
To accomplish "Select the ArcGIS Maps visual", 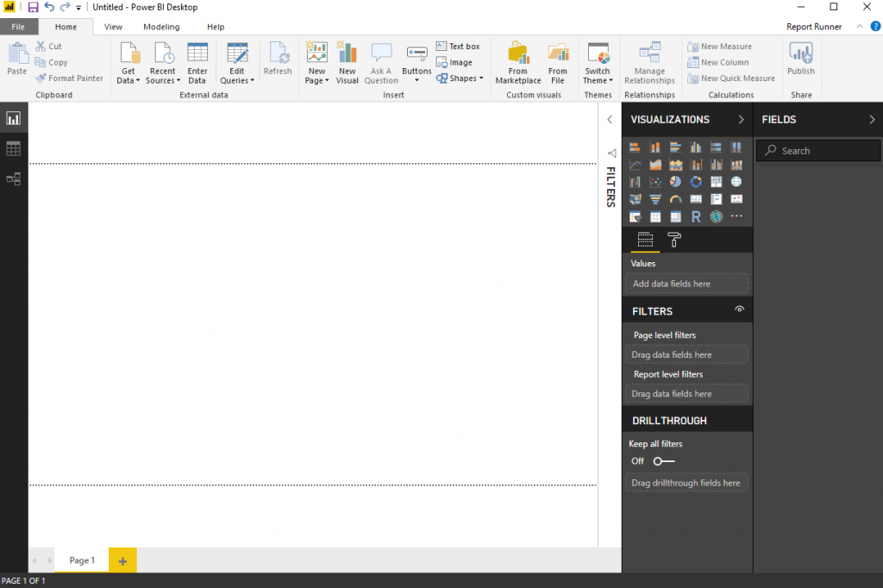I will [716, 217].
